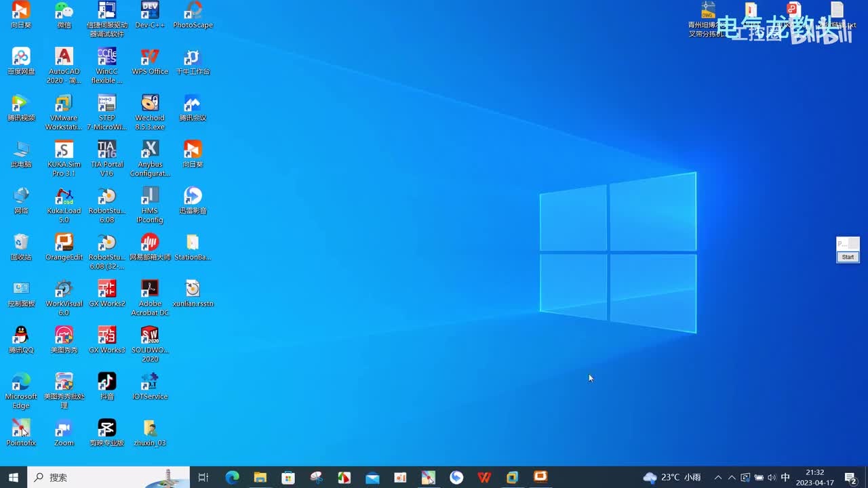
Task: Select the zhuxin_03 folder icon
Action: [x=150, y=433]
